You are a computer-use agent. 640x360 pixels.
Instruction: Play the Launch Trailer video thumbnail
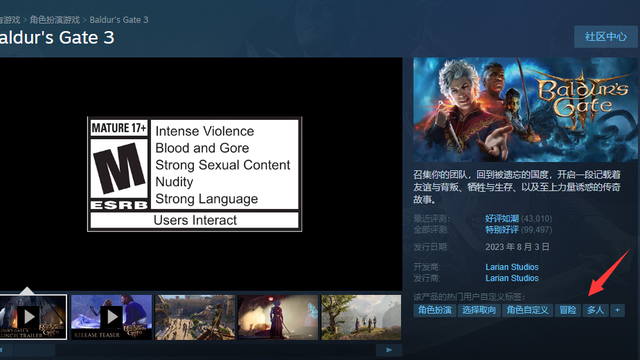coord(33,317)
